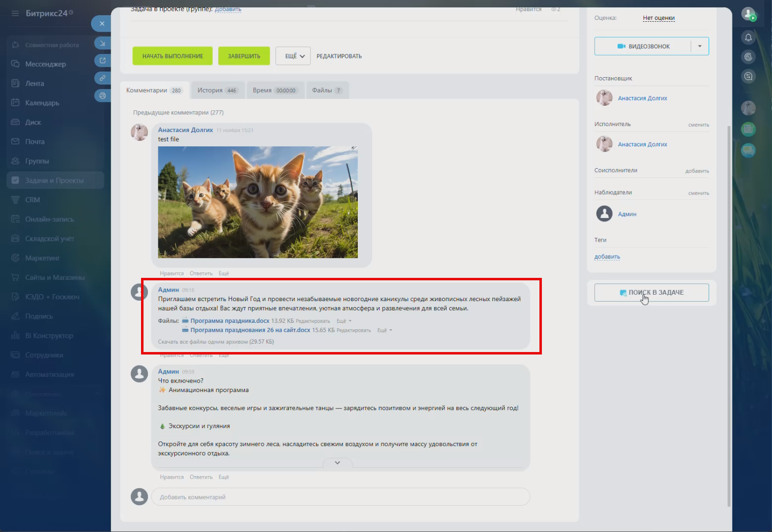The width and height of the screenshot is (772, 532).
Task: Switch to Файлы tab
Action: (x=327, y=90)
